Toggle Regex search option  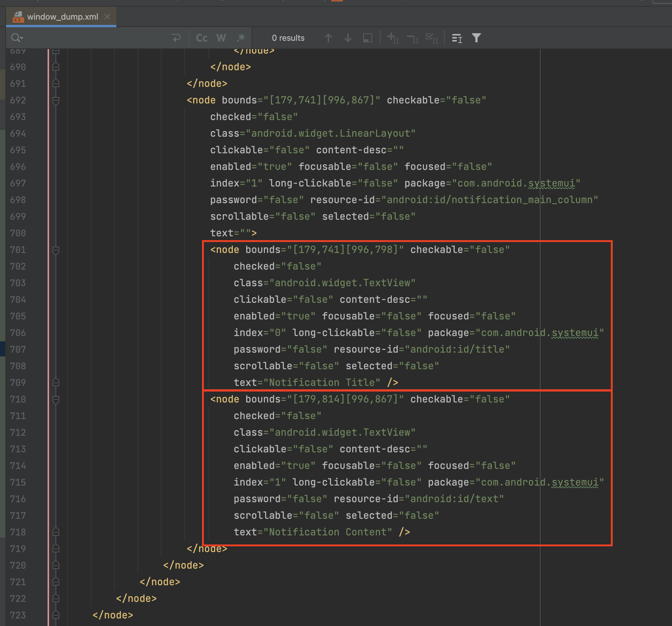[x=241, y=38]
